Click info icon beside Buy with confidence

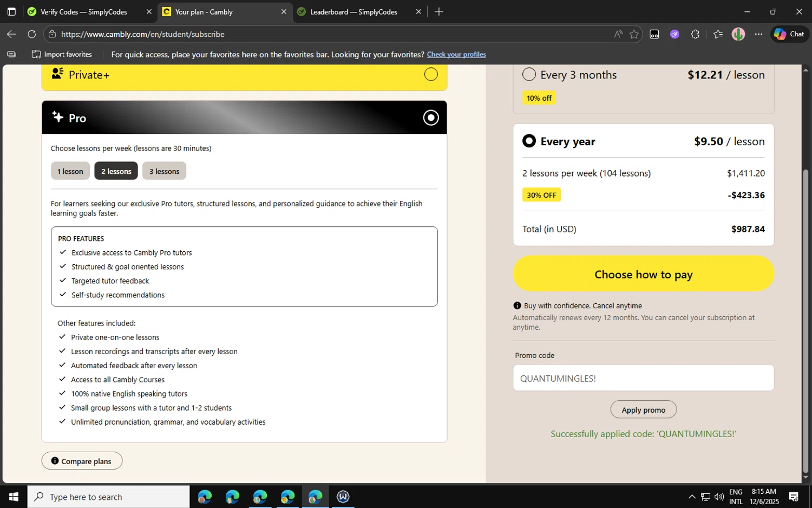point(517,305)
